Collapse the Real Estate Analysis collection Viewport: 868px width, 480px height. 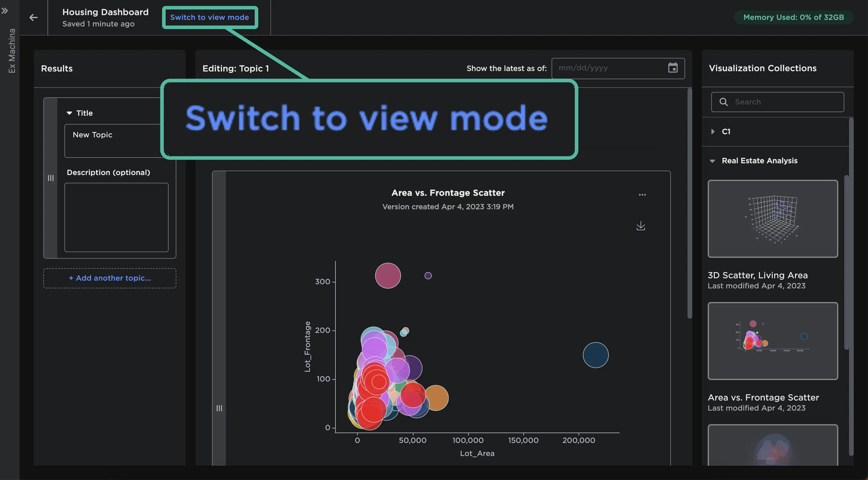tap(712, 161)
